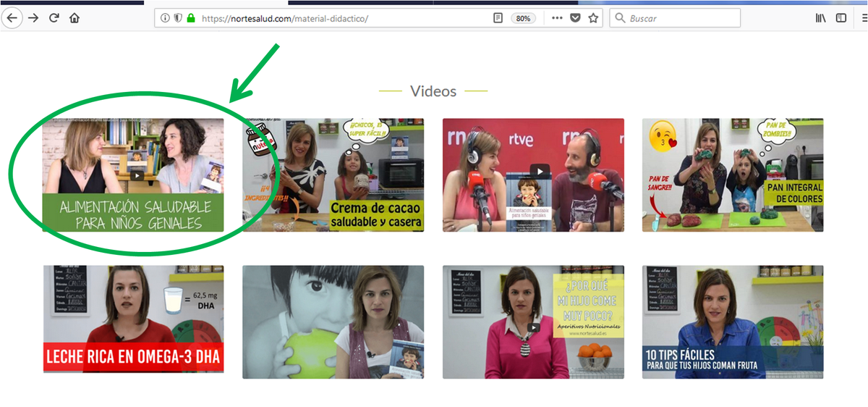Viewport: 868px width, 407px height.
Task: Open the browser home page
Action: 74,18
